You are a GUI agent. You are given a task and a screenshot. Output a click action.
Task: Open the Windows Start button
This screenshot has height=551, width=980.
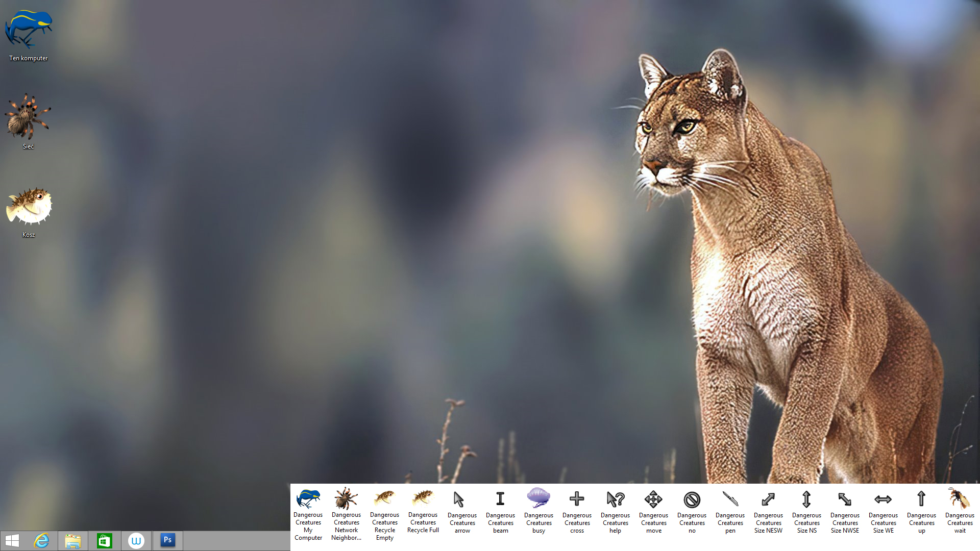(x=12, y=540)
